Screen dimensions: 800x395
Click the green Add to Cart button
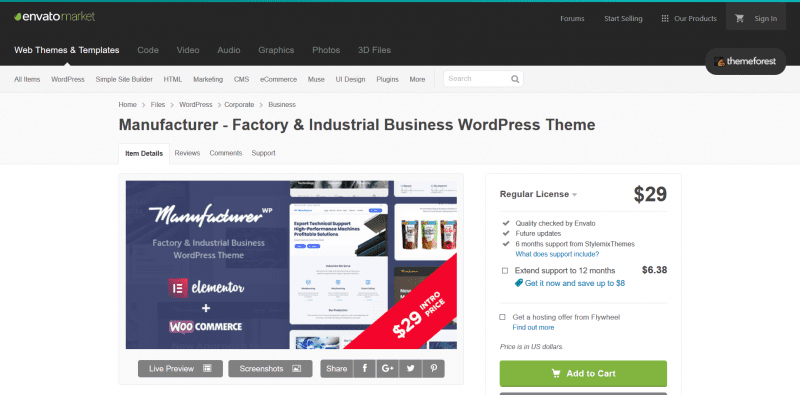[583, 374]
